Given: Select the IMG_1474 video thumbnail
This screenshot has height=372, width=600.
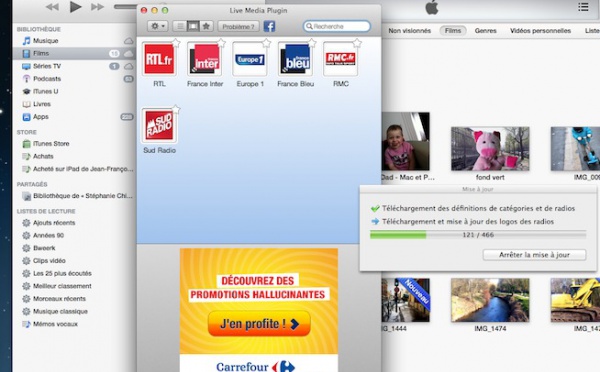Looking at the screenshot, I should point(490,300).
